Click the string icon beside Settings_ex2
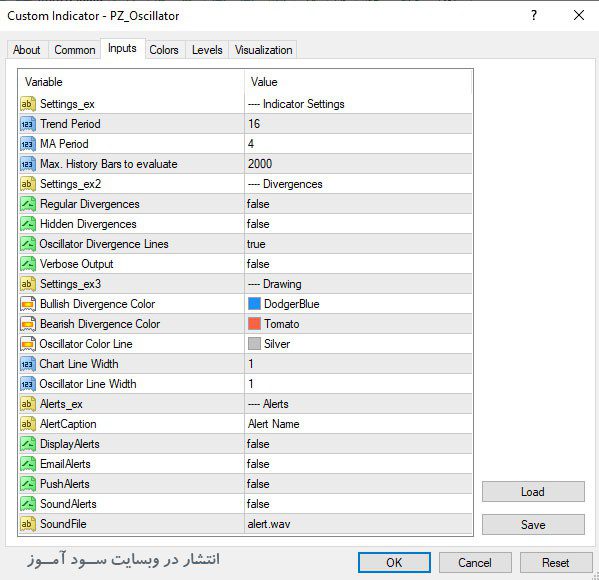This screenshot has width=599, height=580. (28, 184)
